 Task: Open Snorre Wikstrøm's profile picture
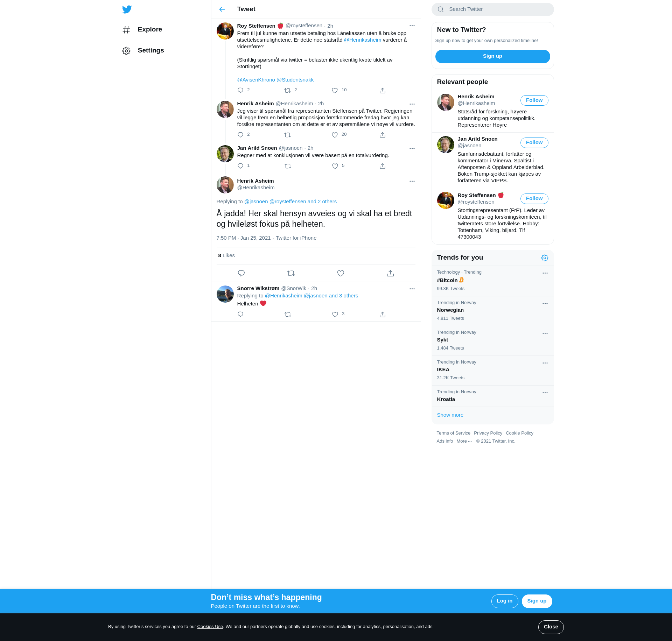click(x=225, y=294)
